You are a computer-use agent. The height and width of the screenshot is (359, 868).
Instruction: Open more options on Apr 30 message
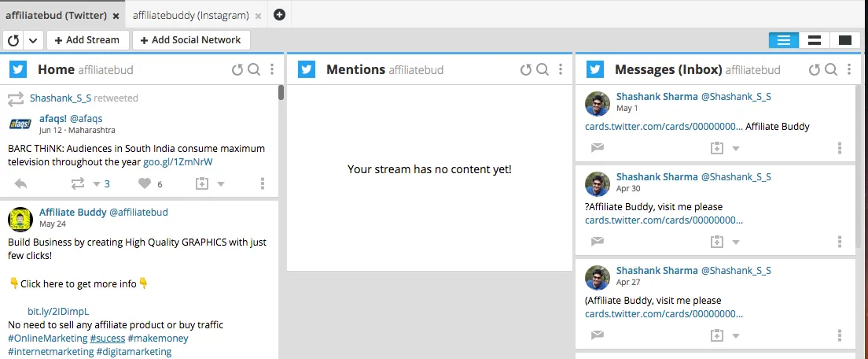tap(840, 242)
